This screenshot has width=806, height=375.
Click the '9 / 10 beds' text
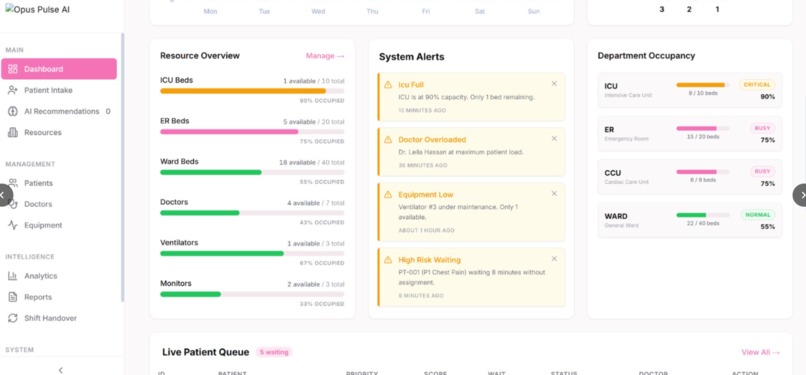coord(703,93)
